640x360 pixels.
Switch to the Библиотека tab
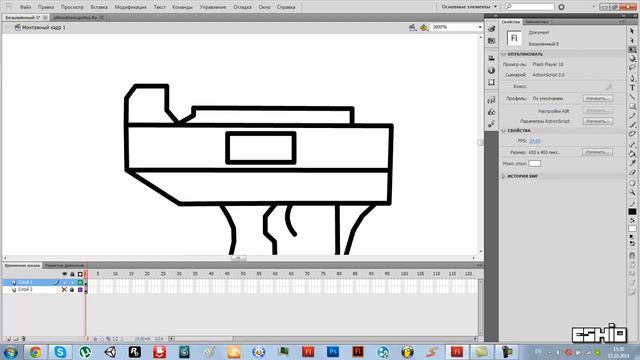point(537,22)
